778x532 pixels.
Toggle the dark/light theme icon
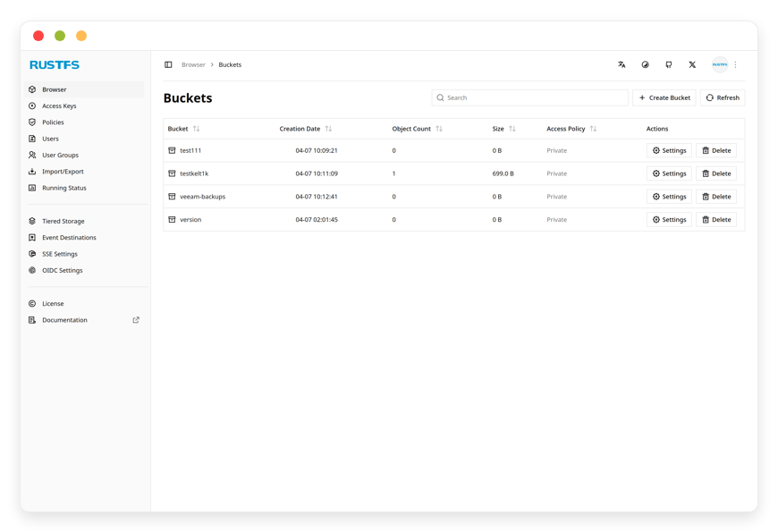coord(645,64)
